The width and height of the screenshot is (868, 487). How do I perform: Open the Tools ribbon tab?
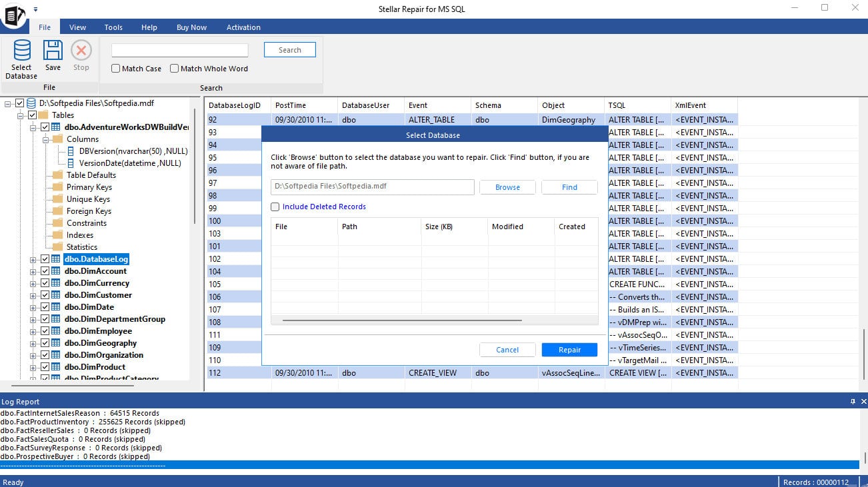click(x=113, y=27)
